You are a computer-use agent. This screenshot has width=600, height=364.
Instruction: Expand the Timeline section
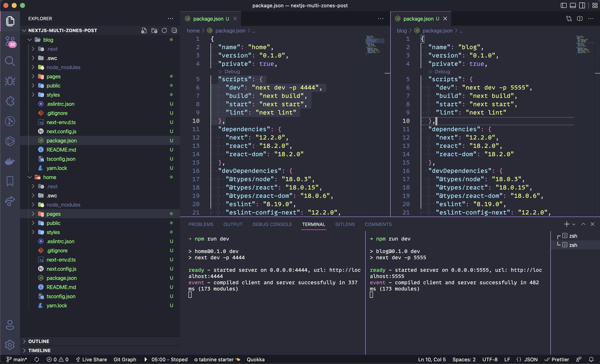100,350
